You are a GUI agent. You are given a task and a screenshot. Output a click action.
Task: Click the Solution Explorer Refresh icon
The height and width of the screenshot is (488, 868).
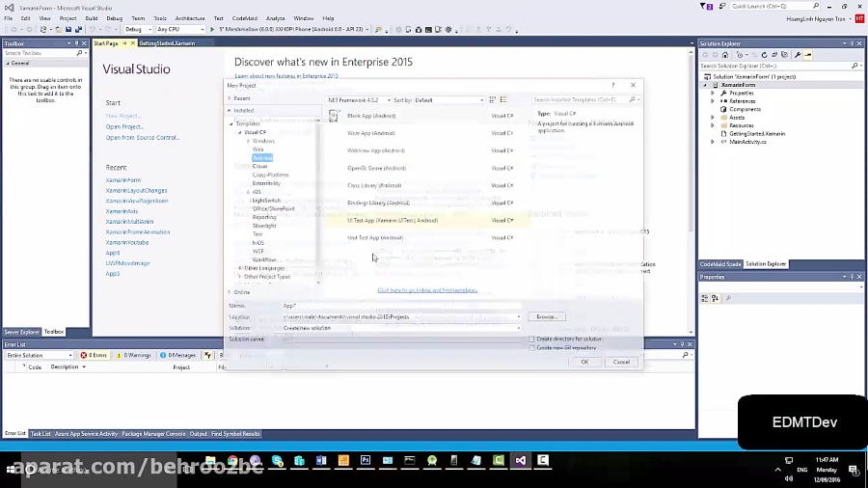[x=764, y=55]
